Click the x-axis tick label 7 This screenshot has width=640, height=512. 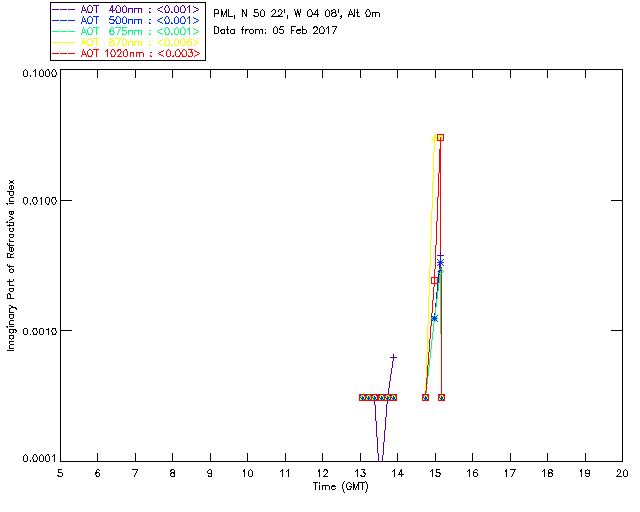pos(135,473)
